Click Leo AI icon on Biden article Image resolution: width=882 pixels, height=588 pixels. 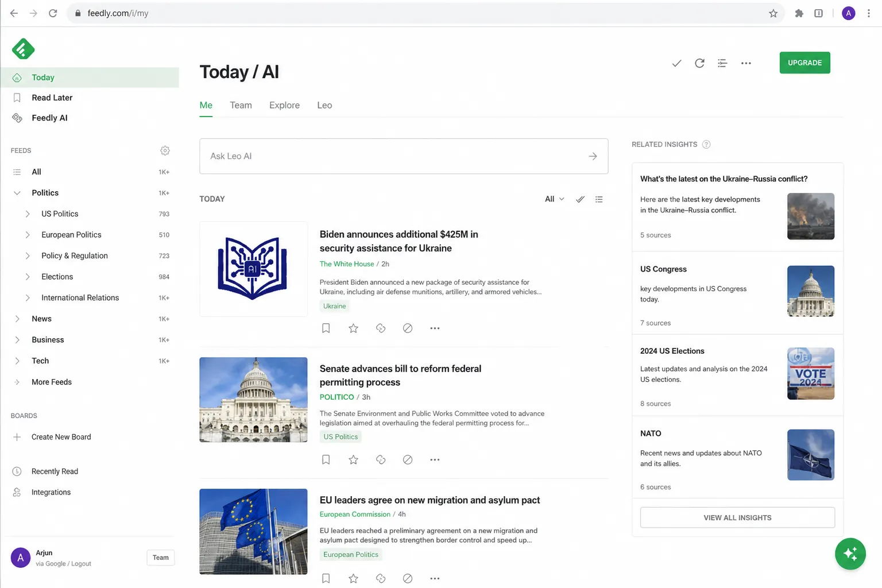[380, 328]
